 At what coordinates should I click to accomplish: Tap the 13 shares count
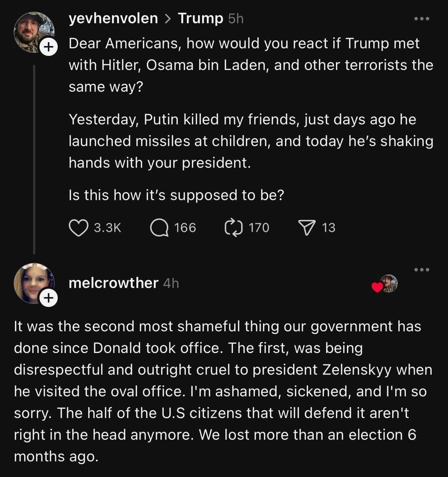328,228
